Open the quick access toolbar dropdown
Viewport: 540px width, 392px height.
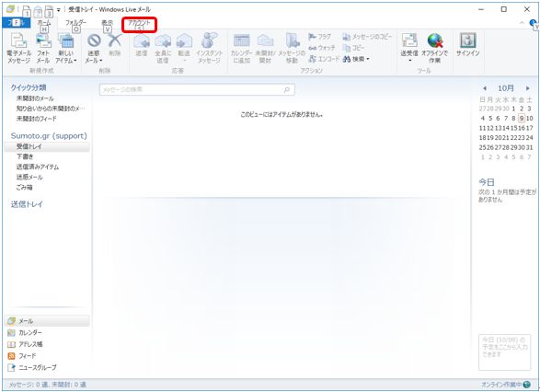(59, 9)
